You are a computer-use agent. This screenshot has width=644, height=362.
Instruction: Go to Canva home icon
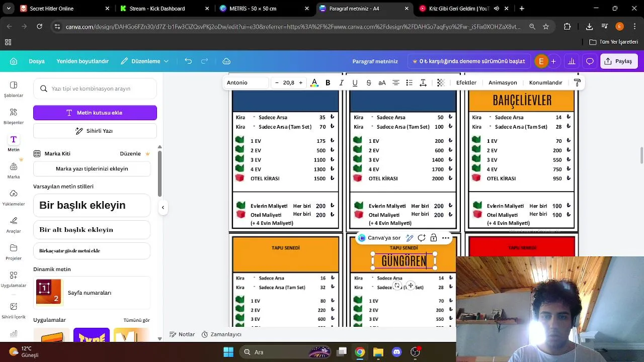tap(14, 61)
